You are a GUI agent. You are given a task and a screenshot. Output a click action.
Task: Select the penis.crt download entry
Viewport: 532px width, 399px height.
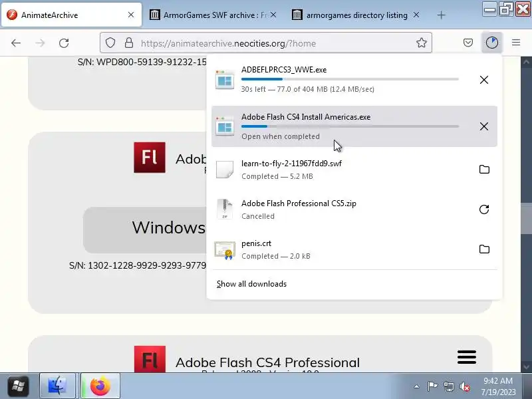[x=354, y=249]
